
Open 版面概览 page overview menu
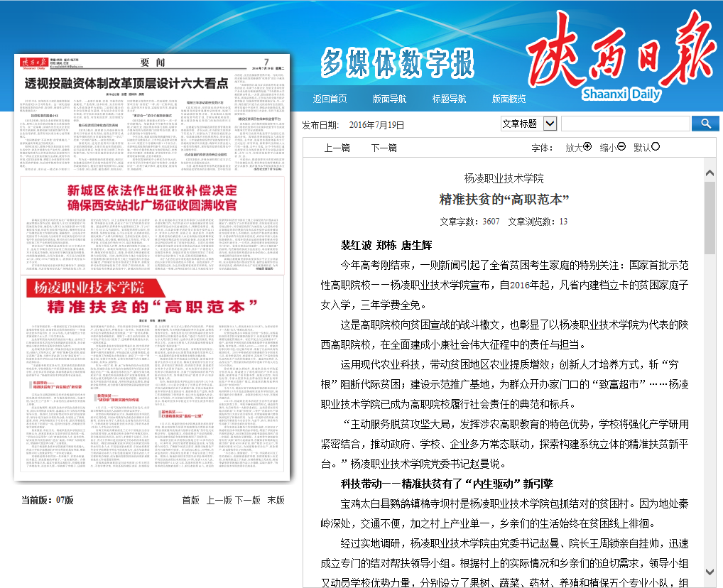pyautogui.click(x=509, y=99)
